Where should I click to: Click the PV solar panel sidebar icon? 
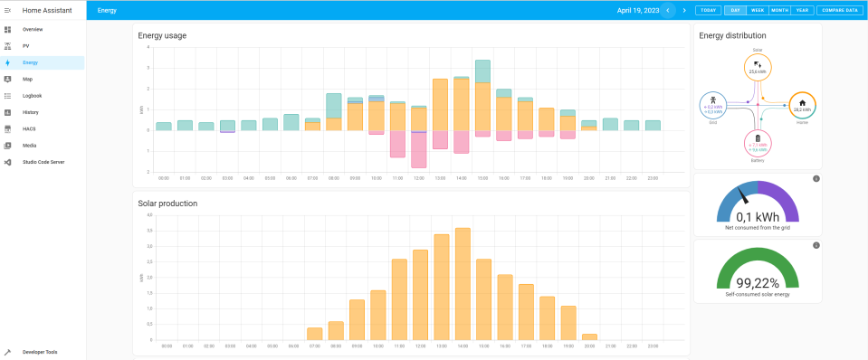tap(8, 46)
